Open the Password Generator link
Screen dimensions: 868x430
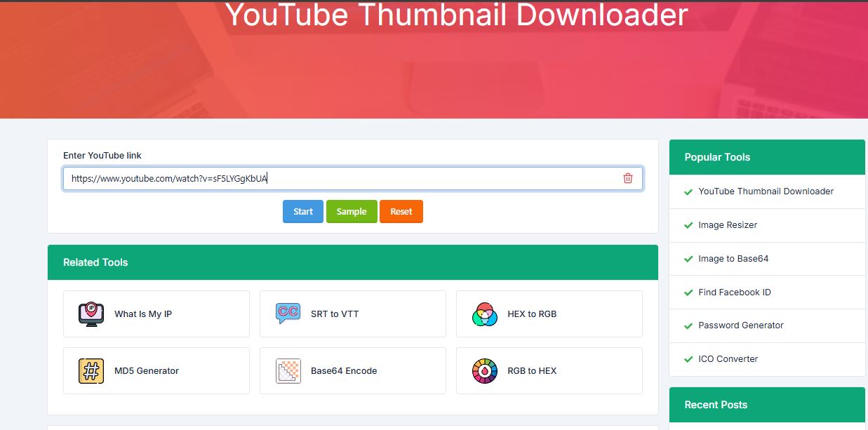coord(741,325)
